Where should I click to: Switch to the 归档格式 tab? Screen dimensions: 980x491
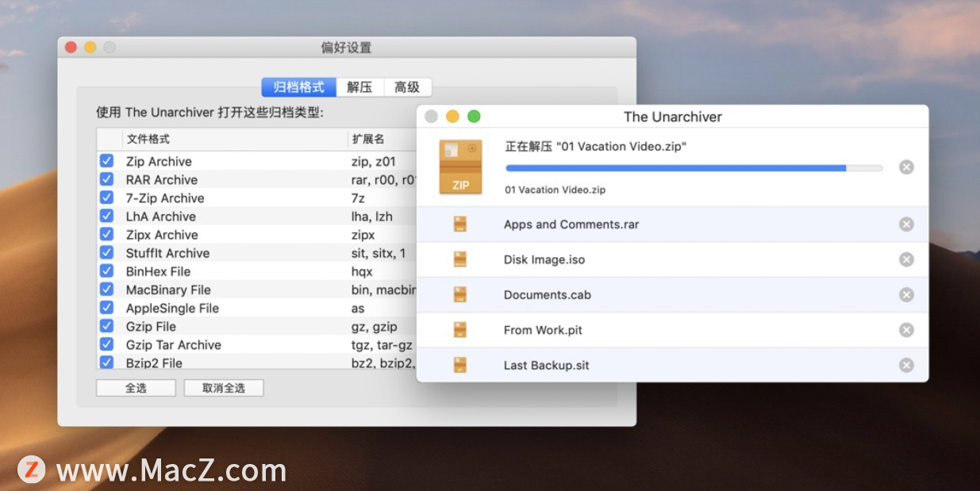pos(299,87)
